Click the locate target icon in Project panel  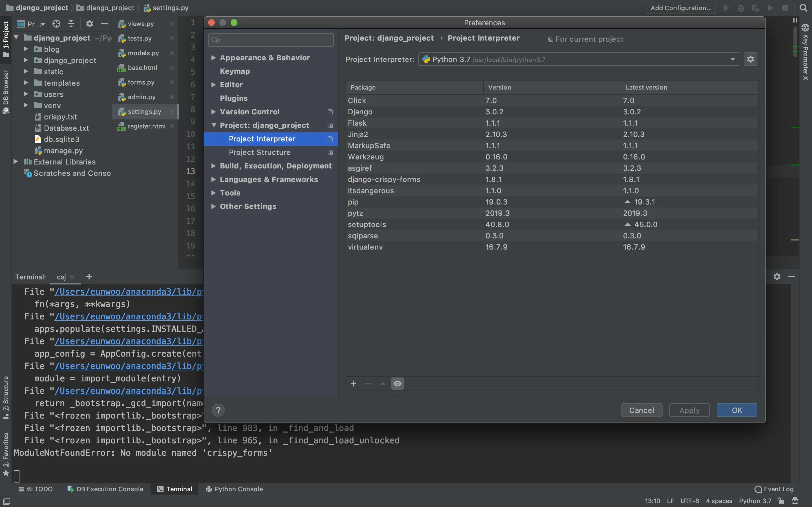click(56, 24)
